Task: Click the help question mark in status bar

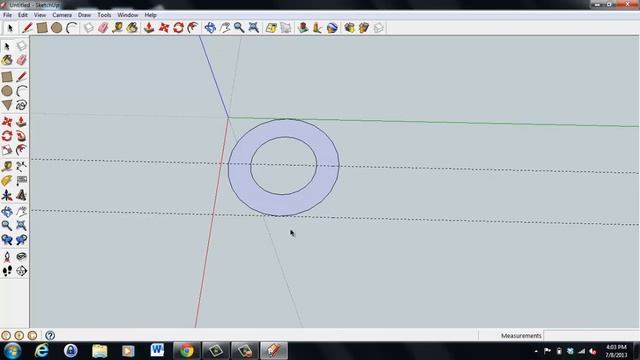Action: (x=50, y=336)
